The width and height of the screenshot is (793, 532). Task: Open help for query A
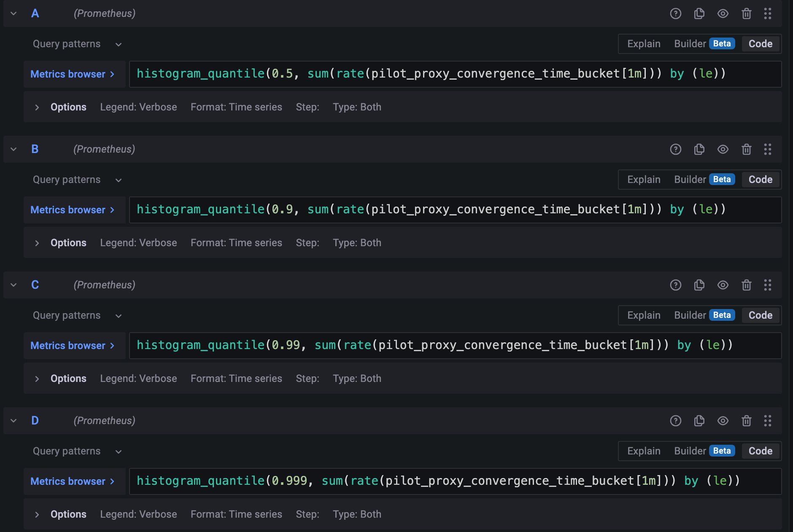tap(676, 13)
